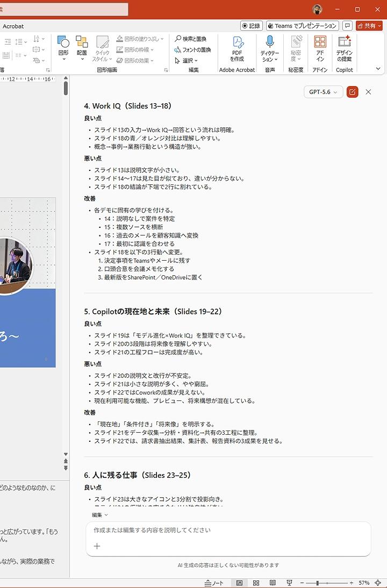Click the slide pane scroll down arrow
This screenshot has width=387, height=588.
(66, 454)
